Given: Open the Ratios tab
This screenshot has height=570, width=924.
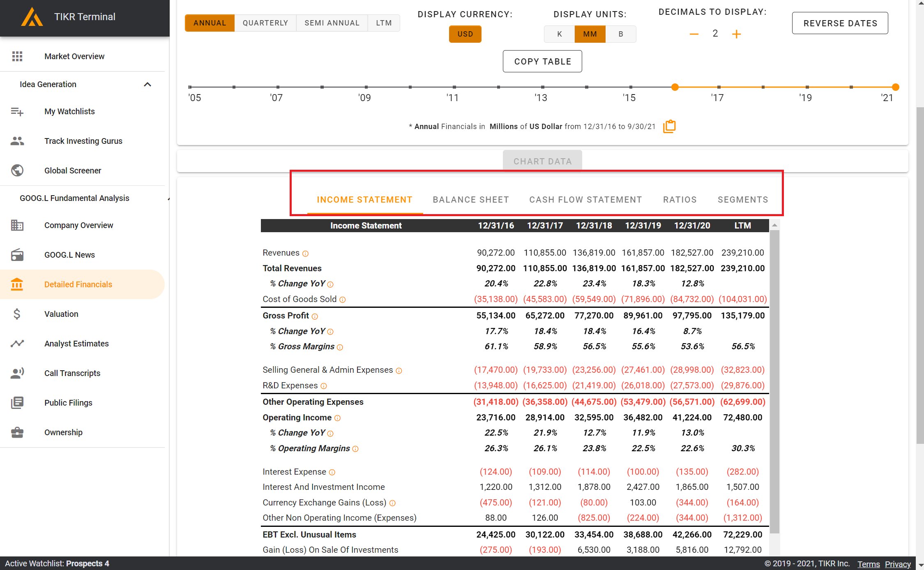Looking at the screenshot, I should pyautogui.click(x=680, y=200).
